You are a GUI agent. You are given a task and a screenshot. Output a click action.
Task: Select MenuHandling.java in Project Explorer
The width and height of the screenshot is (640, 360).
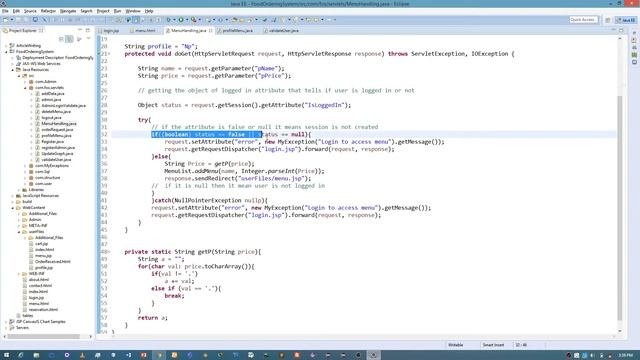tap(58, 124)
